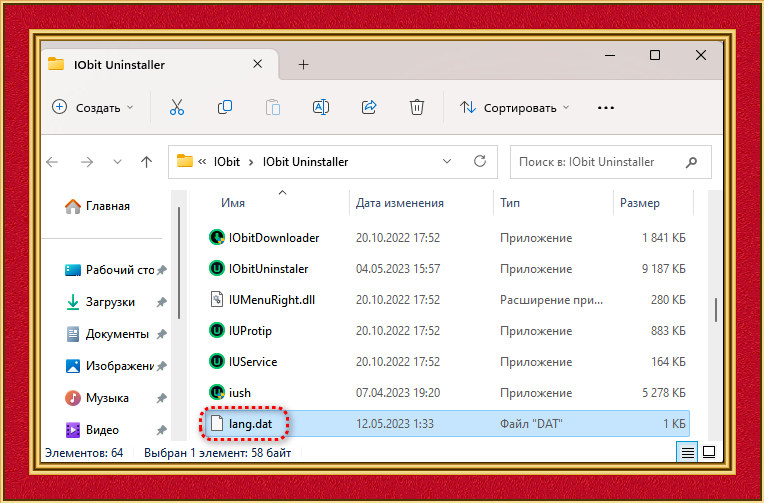This screenshot has height=503, width=764.
Task: Add a new tab with plus
Action: pos(303,64)
